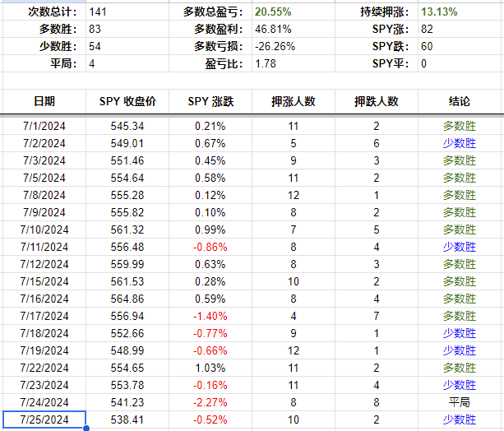Select the 20.55% 多数总盈亏 value cell

pos(272,12)
